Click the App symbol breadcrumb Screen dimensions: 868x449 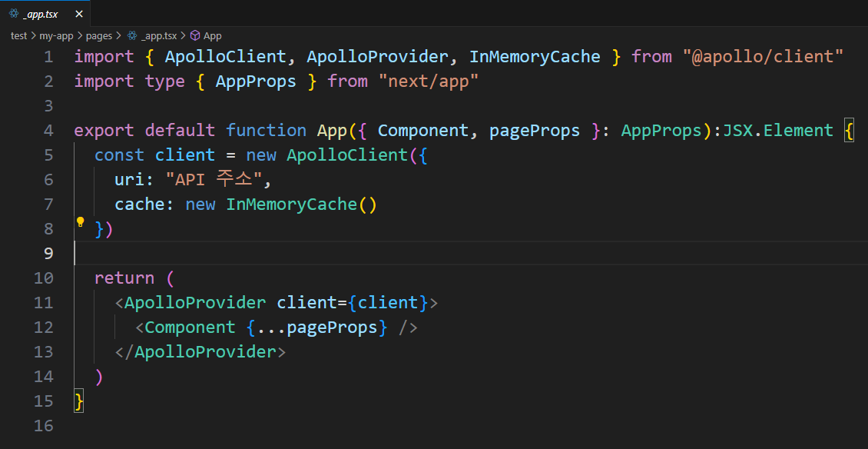213,36
